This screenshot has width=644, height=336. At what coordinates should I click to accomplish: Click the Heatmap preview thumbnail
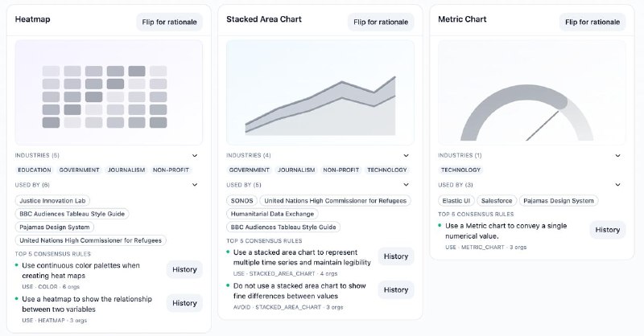109,92
